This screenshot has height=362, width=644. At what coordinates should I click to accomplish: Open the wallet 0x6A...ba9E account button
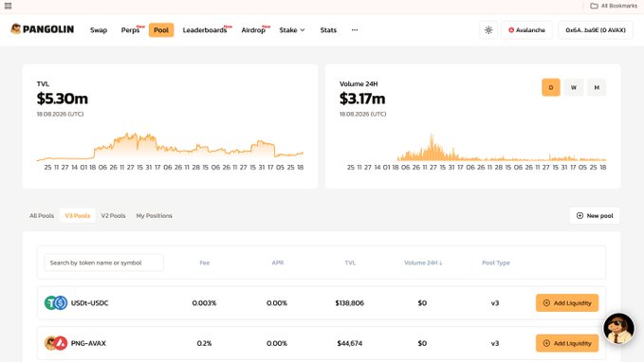coord(596,30)
